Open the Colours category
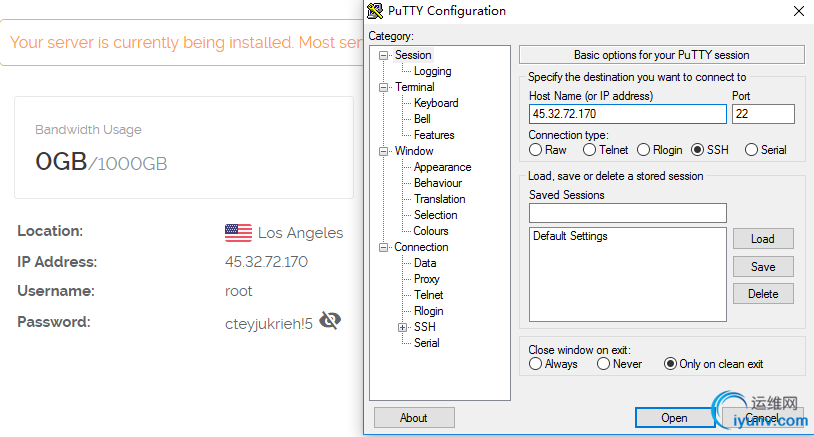 [x=431, y=231]
